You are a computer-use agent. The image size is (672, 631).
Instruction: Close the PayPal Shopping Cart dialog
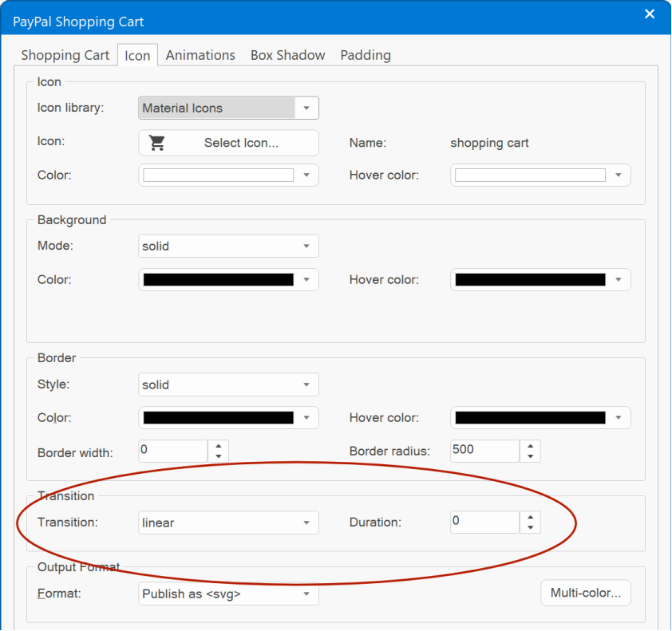pos(650,14)
